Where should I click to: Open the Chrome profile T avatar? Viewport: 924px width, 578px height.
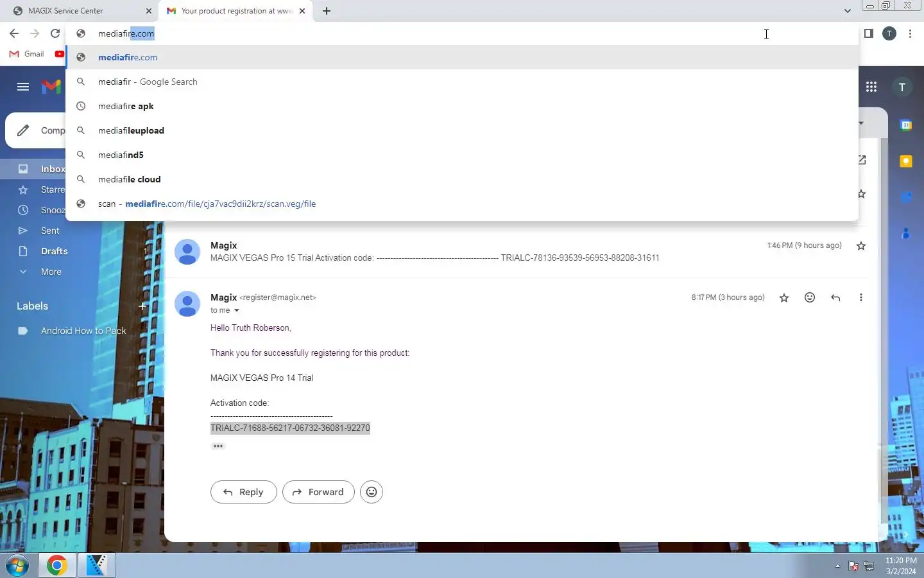point(889,33)
